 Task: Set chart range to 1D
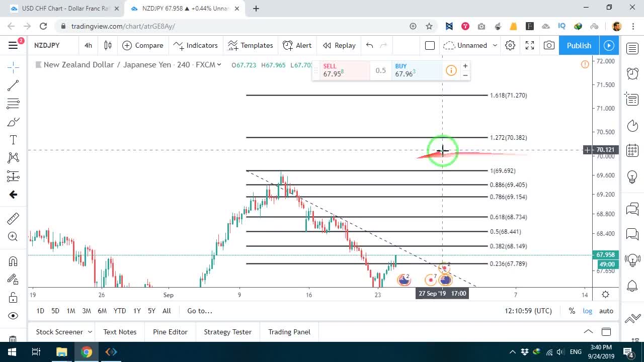coord(40,311)
